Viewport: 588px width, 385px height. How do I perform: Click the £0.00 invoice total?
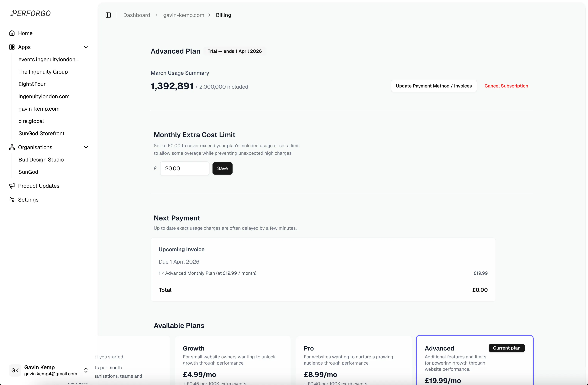click(x=480, y=290)
